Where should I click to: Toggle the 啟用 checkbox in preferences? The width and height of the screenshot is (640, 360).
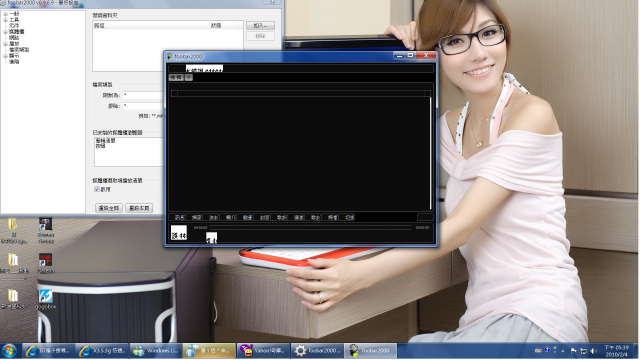coord(97,189)
